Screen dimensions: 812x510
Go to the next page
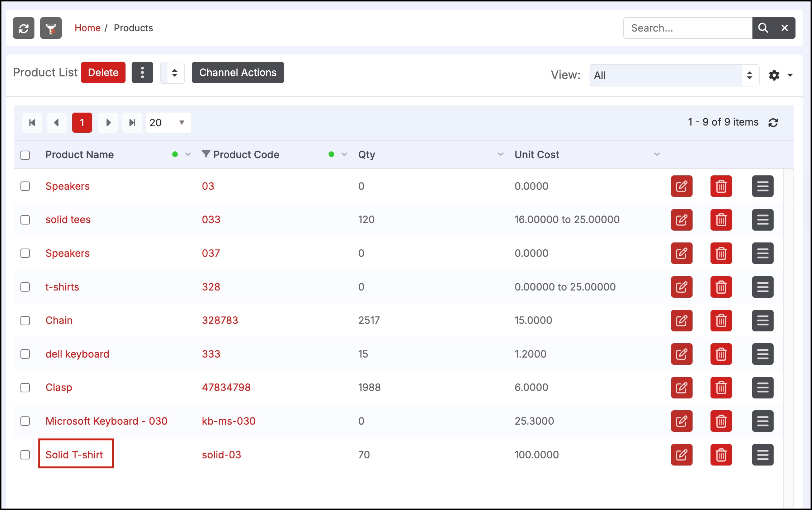click(x=108, y=123)
